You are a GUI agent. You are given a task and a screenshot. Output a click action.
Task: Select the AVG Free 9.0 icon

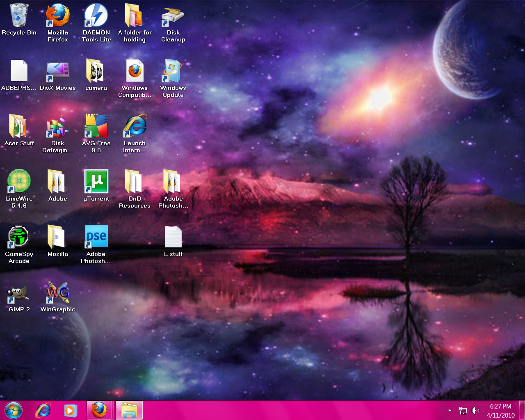click(x=96, y=126)
